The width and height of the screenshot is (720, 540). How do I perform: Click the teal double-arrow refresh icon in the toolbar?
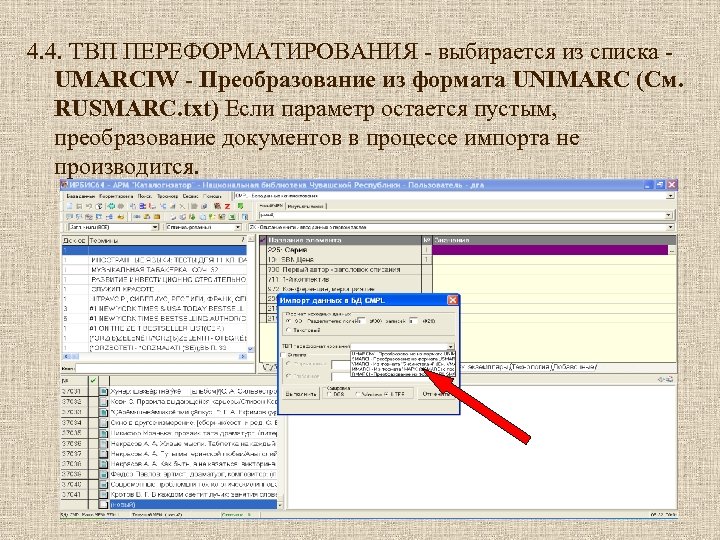pos(111,206)
